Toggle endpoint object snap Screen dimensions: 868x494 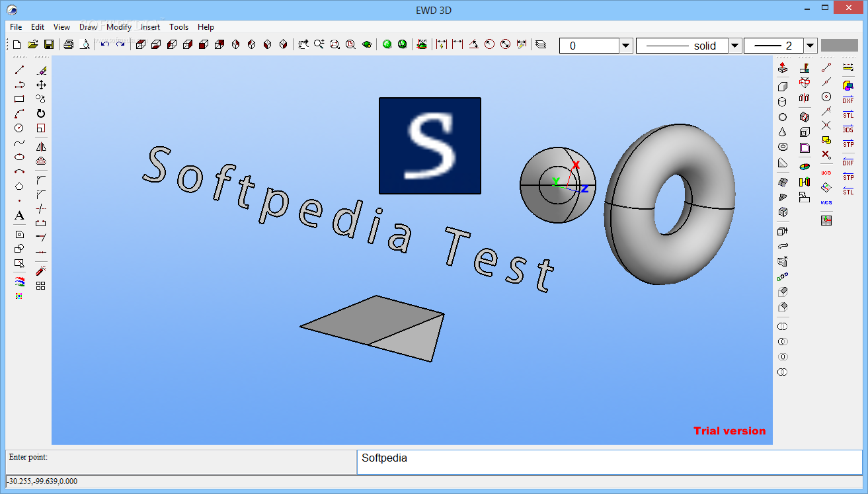pyautogui.click(x=826, y=67)
